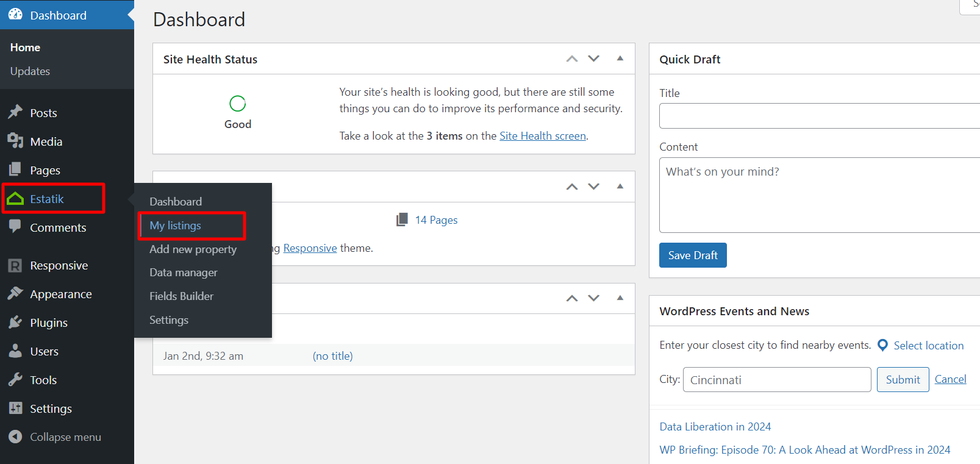Submit the city for nearby events
Image resolution: width=980 pixels, height=464 pixels.
click(x=903, y=379)
